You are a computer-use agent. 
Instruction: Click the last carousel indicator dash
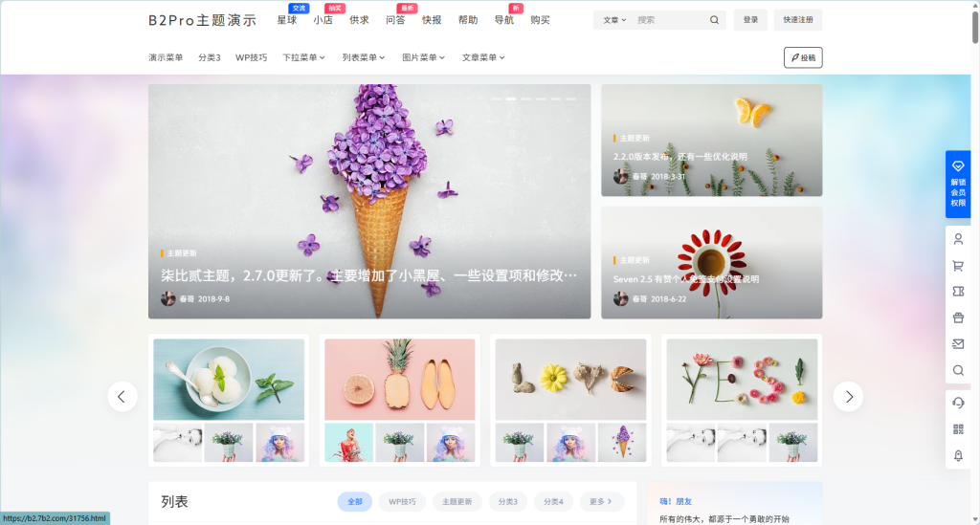pos(571,98)
